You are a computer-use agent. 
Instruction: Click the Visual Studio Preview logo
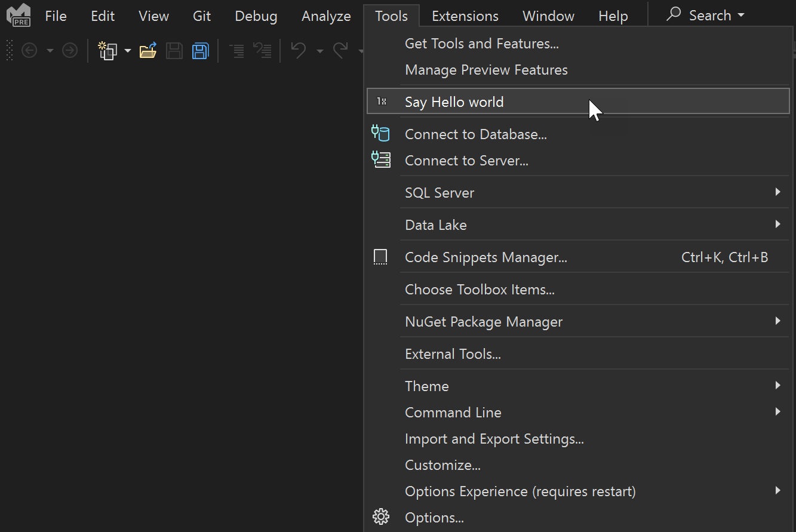point(19,16)
